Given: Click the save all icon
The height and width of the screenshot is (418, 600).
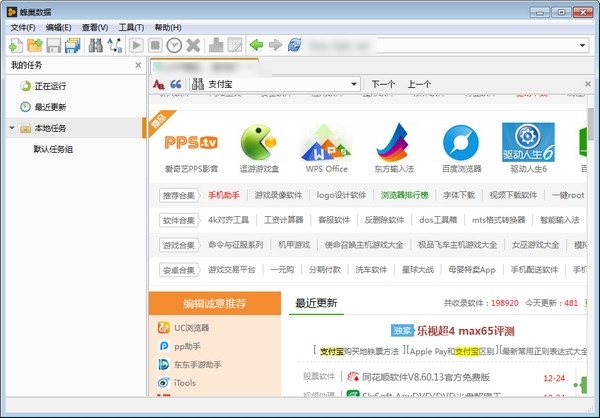Looking at the screenshot, I should [73, 46].
